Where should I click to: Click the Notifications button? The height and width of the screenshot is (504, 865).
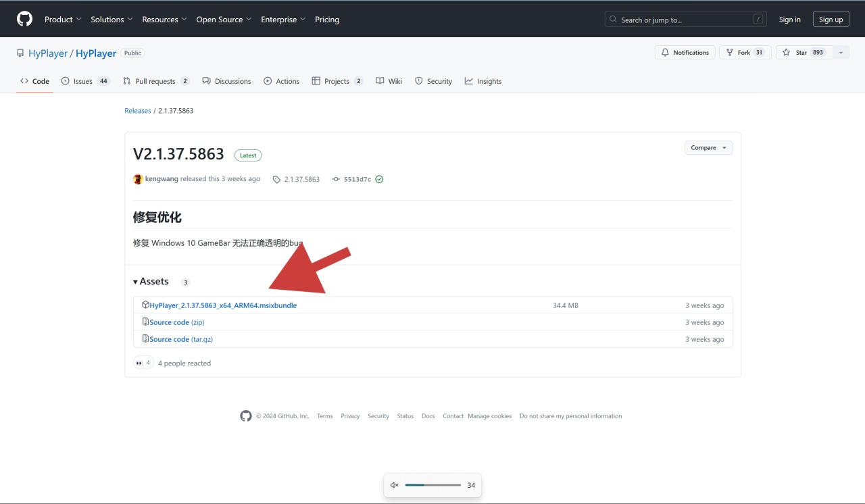point(685,53)
